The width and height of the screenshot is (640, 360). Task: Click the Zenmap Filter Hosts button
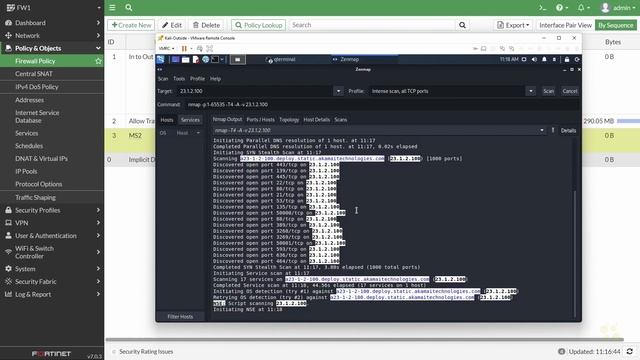point(180,316)
